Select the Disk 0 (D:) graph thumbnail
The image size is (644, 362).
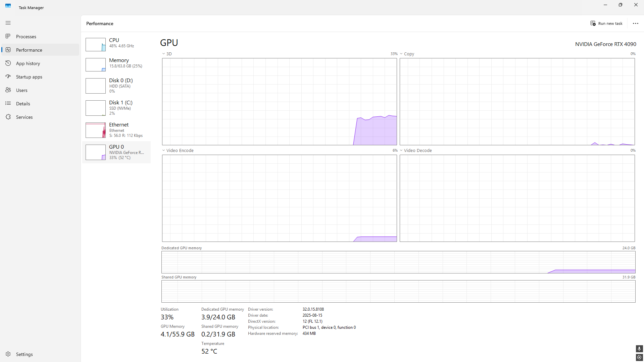96,86
